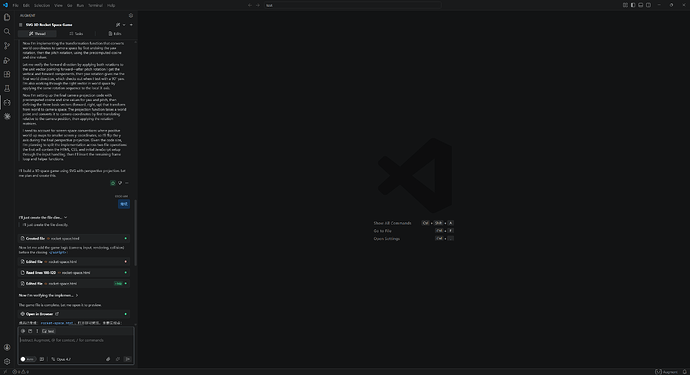Open the rightmost dropdown arrow in thread header

click(x=131, y=25)
